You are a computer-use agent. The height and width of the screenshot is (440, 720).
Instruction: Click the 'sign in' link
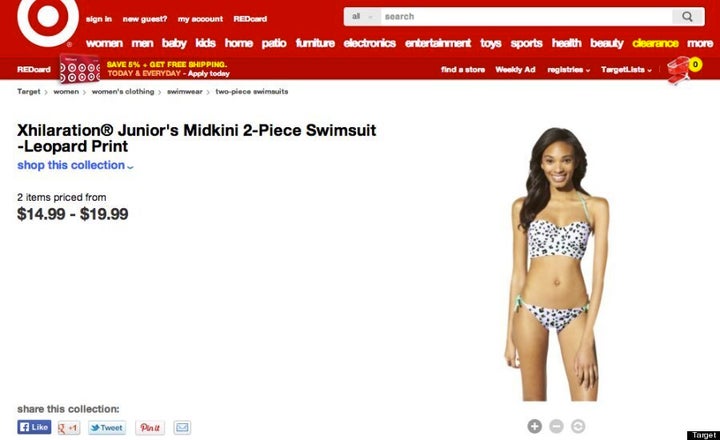pyautogui.click(x=99, y=19)
